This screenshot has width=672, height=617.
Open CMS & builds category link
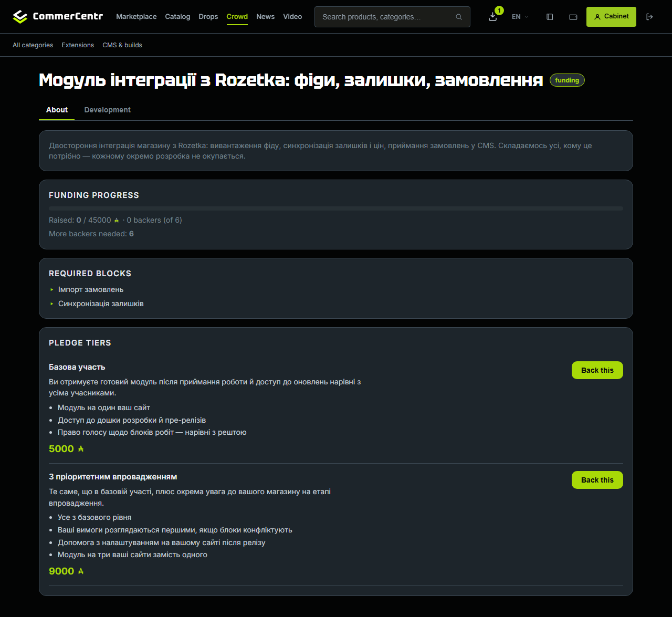pyautogui.click(x=122, y=45)
